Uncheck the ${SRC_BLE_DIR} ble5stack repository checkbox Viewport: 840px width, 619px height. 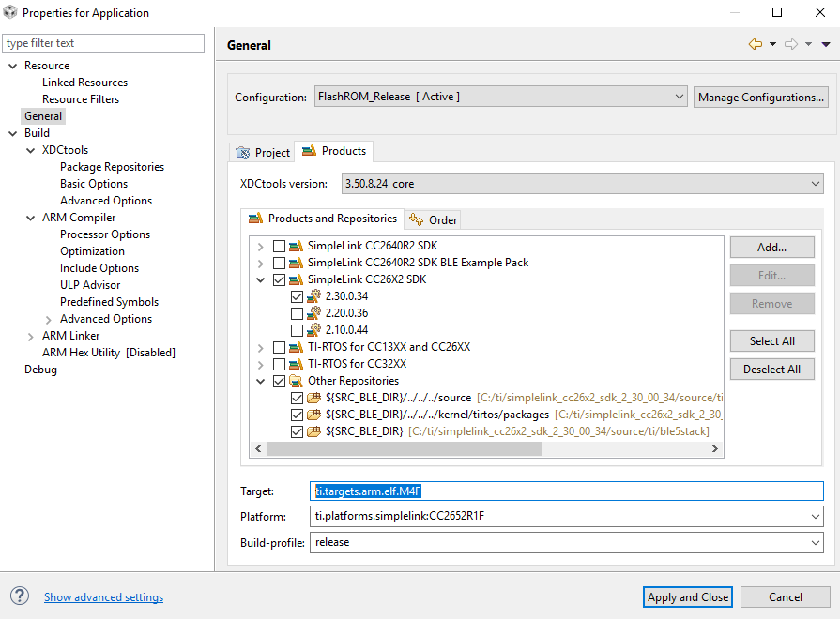pyautogui.click(x=297, y=431)
